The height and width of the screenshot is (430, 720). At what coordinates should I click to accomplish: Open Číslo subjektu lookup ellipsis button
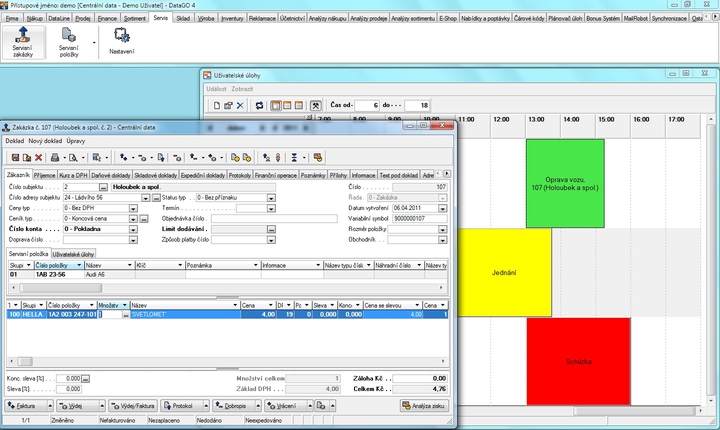(103, 187)
